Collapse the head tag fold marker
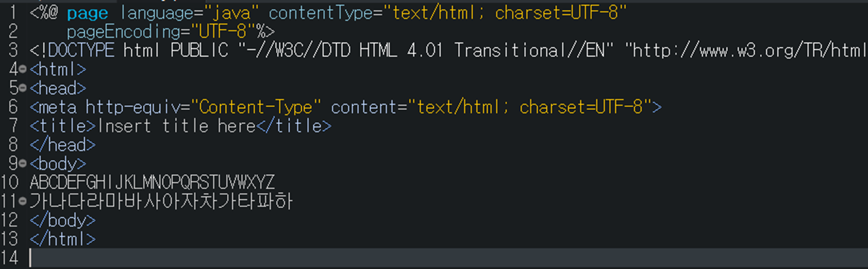Viewport: 868px width, 269px height. (x=23, y=88)
